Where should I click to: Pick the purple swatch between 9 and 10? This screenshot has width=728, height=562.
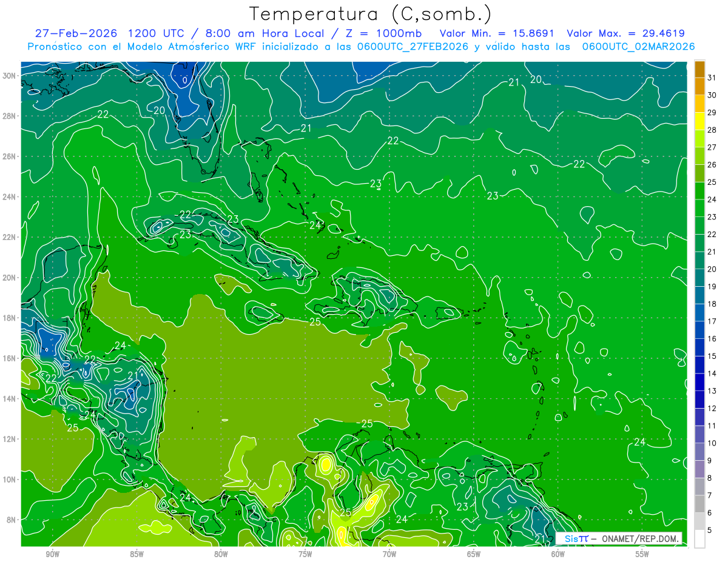point(699,452)
